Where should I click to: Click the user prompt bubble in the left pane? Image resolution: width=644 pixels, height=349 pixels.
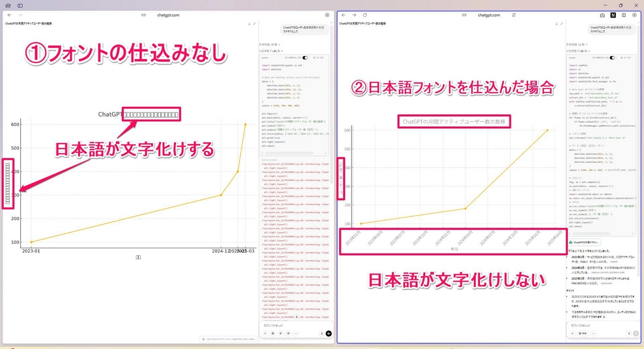coord(304,30)
